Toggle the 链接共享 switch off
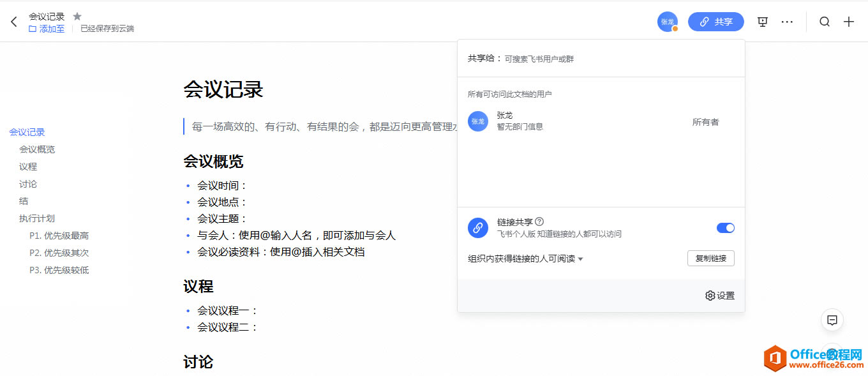 [x=726, y=228]
